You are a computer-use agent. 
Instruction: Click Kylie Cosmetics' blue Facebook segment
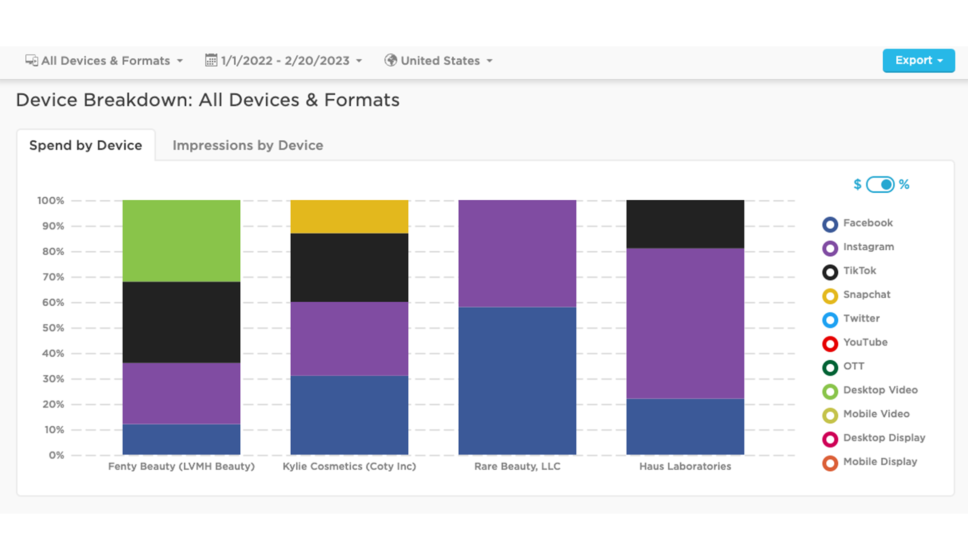tap(349, 415)
